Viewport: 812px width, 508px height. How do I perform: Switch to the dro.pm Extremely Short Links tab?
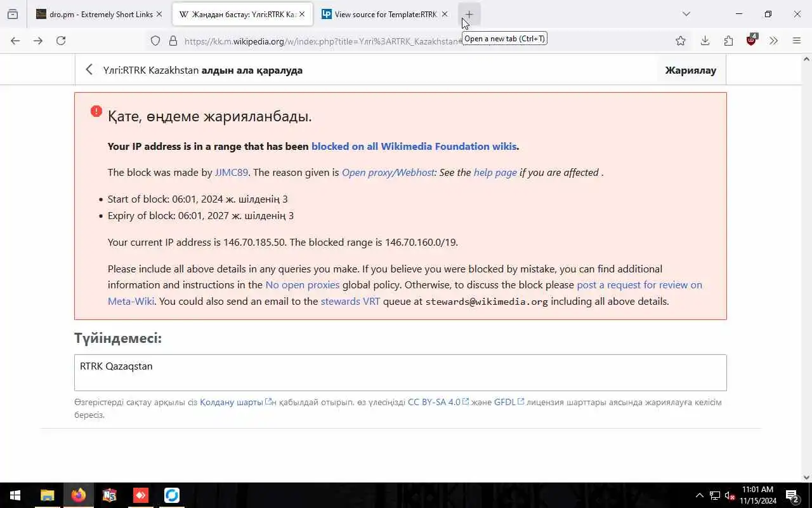pyautogui.click(x=93, y=14)
